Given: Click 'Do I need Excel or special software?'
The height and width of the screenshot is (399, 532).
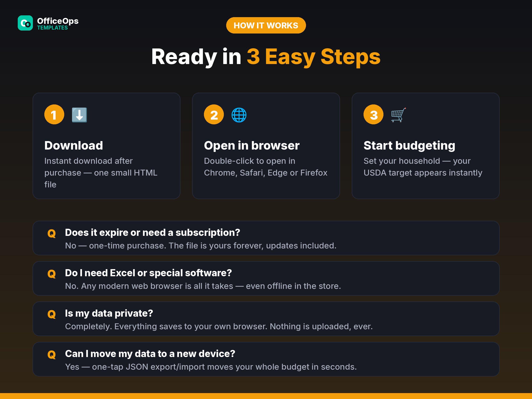Looking at the screenshot, I should click(148, 273).
